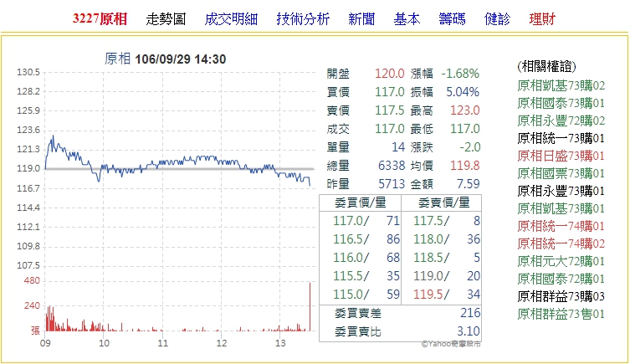Select the 漲跌 value -2.0
Screen dimensions: 630x364
pyautogui.click(x=469, y=147)
